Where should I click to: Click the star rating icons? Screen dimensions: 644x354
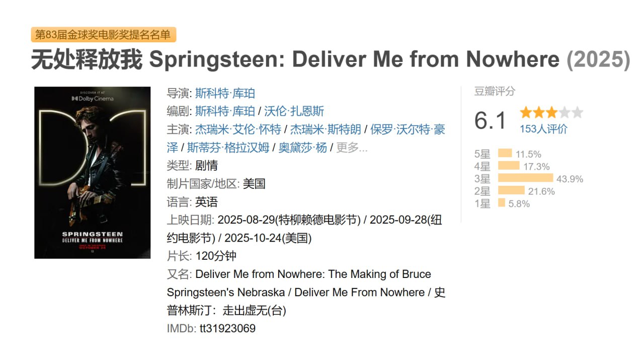(x=551, y=112)
